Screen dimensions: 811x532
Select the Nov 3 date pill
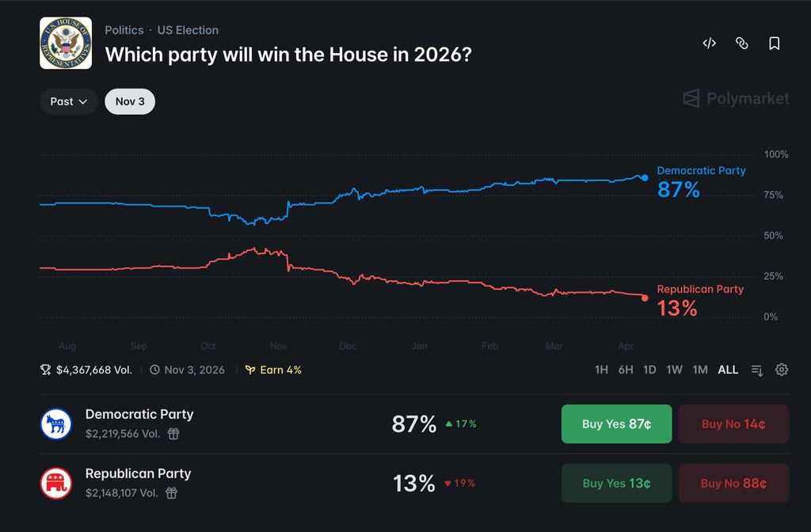(x=130, y=101)
